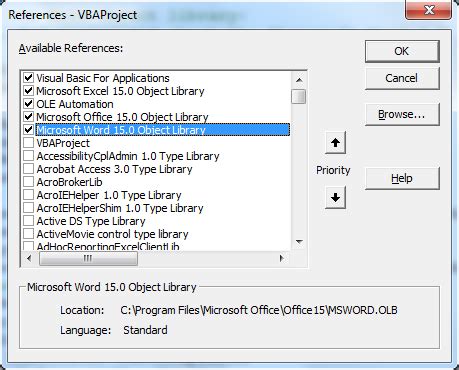
Task: Confirm references with the OK button
Action: (402, 51)
